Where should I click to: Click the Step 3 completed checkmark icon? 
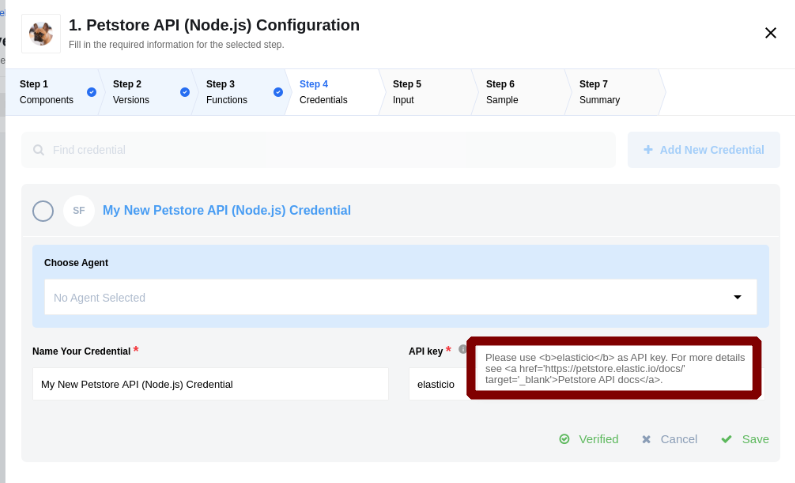tap(278, 92)
